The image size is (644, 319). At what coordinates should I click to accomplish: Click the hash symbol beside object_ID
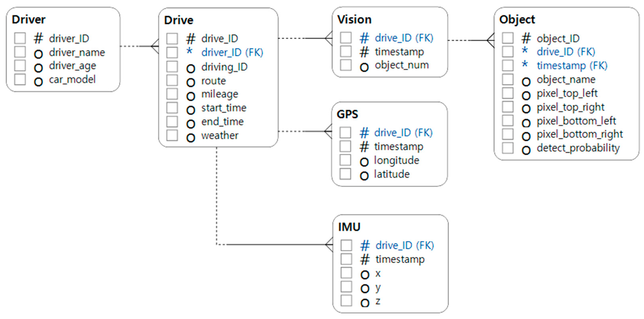point(526,39)
